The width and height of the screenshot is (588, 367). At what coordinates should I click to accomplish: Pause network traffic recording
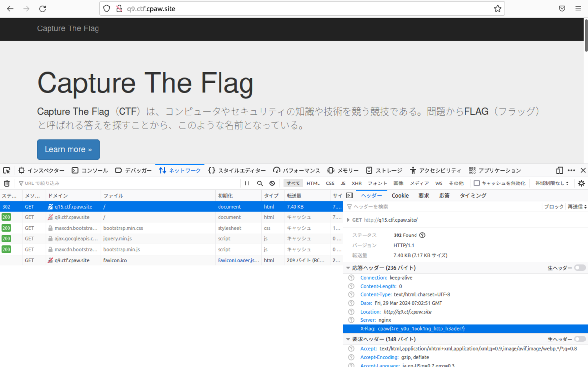click(x=247, y=183)
